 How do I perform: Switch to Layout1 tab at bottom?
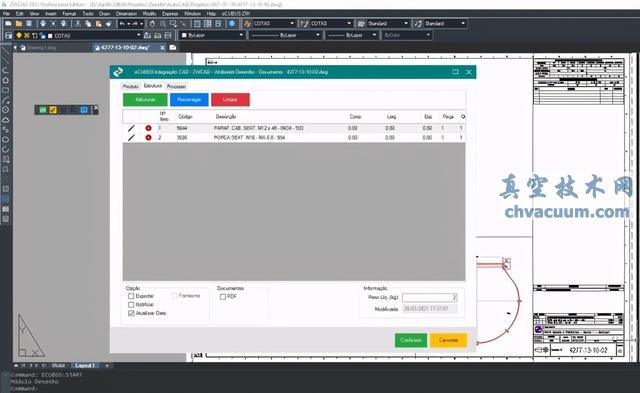coord(85,365)
